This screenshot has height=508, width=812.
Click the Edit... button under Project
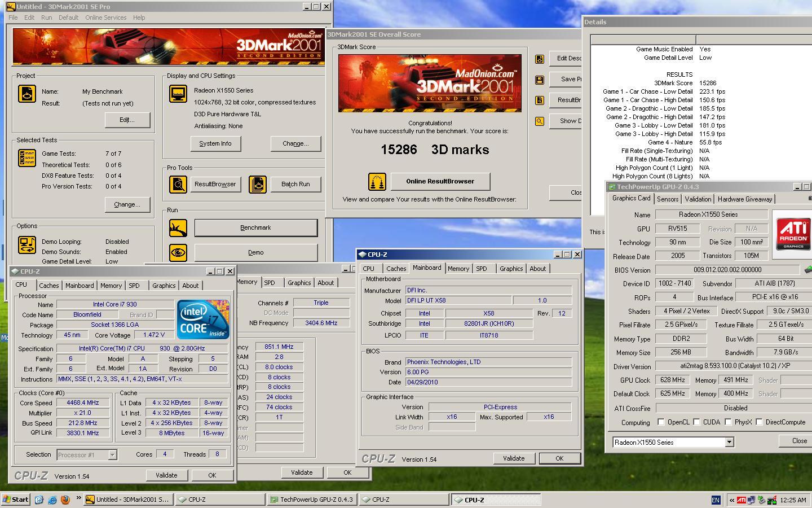[x=127, y=120]
